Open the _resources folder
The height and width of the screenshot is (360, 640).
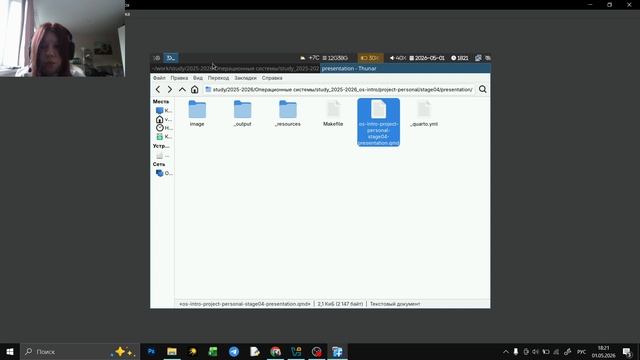[288, 113]
